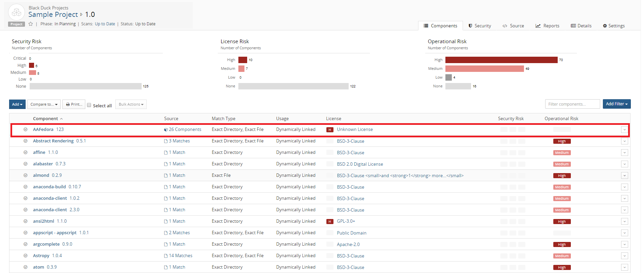The height and width of the screenshot is (273, 644).
Task: Click the favorite star icon beside Project badge
Action: [x=31, y=24]
